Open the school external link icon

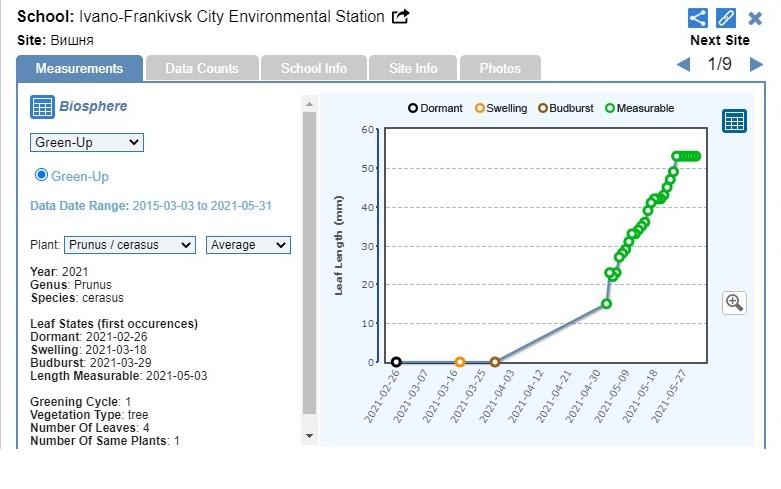click(x=401, y=17)
